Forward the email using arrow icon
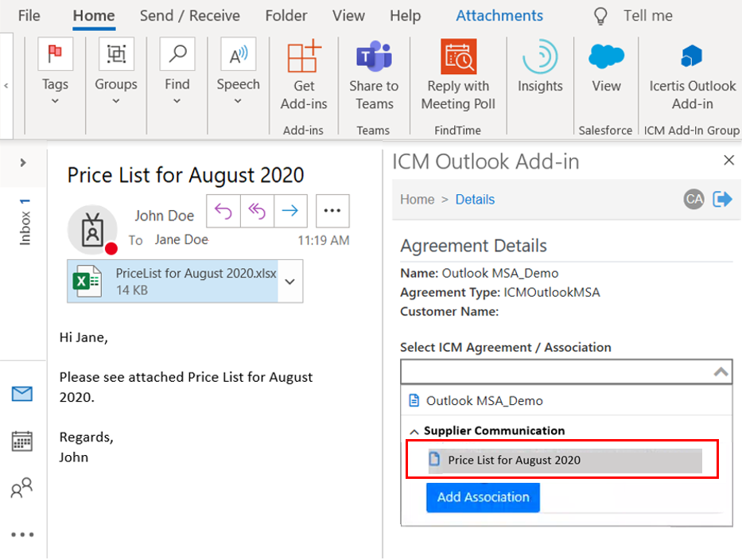742x560 pixels. [x=290, y=211]
